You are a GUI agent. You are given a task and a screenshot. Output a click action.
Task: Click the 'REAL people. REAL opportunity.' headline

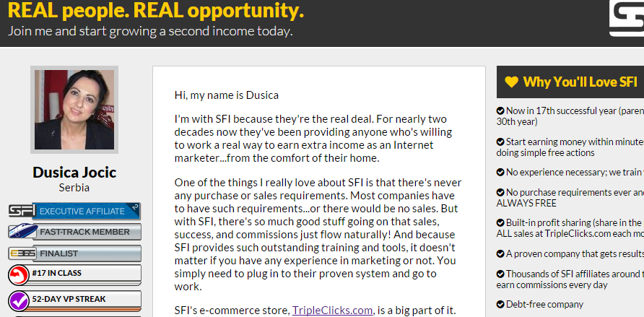tap(156, 10)
